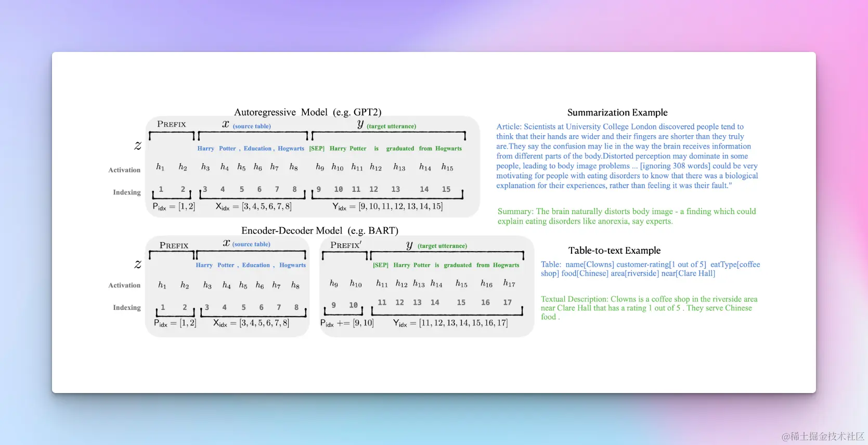Screen dimensions: 868x445
Task: Click the "Encoder-Decoder Model (e.g. BART)" heading
Action: (320, 231)
